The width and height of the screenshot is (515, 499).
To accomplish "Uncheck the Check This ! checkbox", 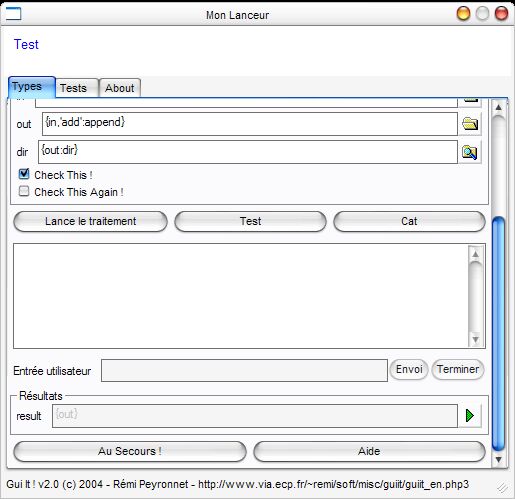I will coord(24,174).
